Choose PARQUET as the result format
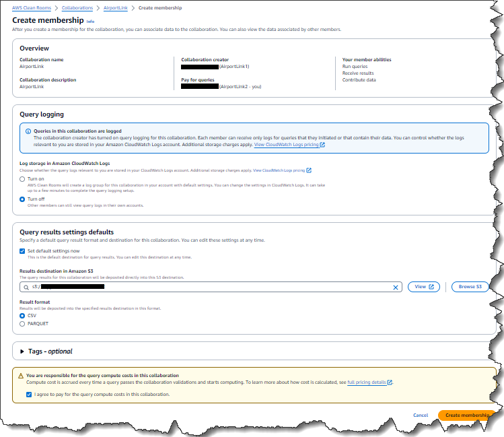The width and height of the screenshot is (504, 437). (x=22, y=324)
